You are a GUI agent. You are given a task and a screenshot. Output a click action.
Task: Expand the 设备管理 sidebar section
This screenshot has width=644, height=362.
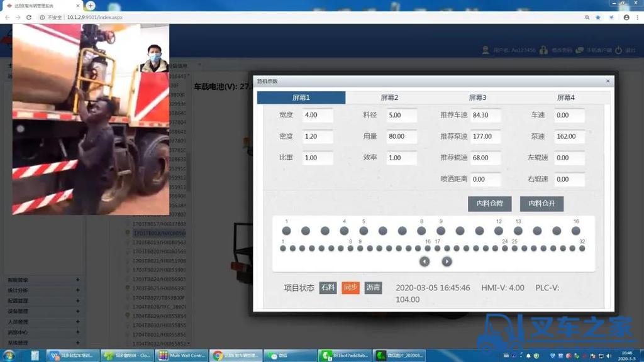click(x=43, y=311)
